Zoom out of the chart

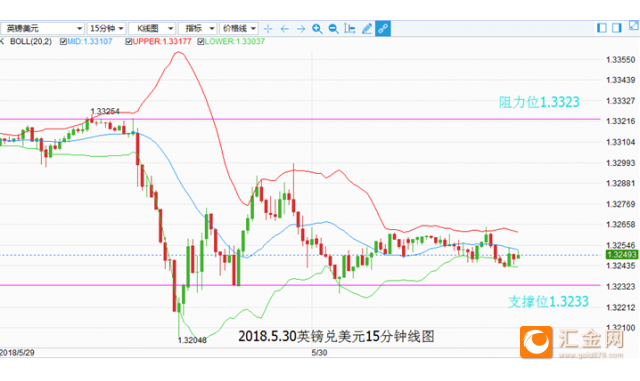(x=333, y=29)
